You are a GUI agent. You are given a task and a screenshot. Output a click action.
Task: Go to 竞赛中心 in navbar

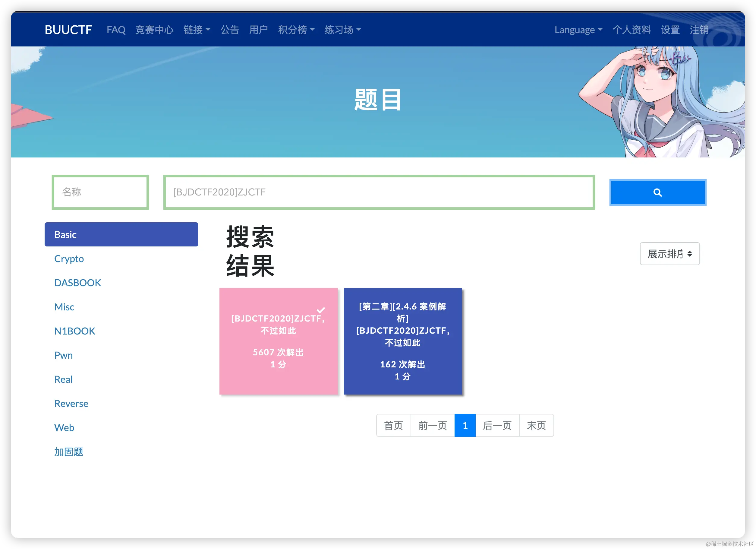(x=154, y=30)
